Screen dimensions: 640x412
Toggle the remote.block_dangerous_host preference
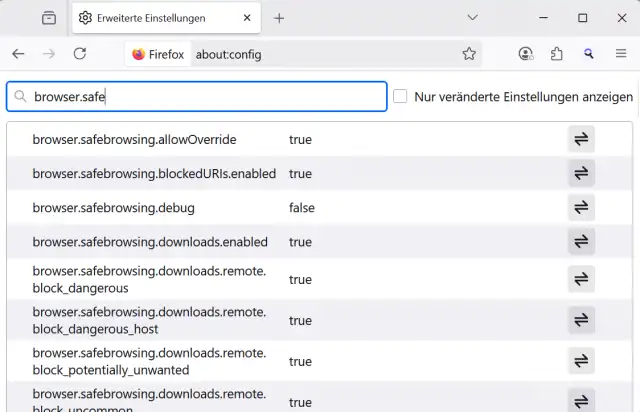point(581,321)
